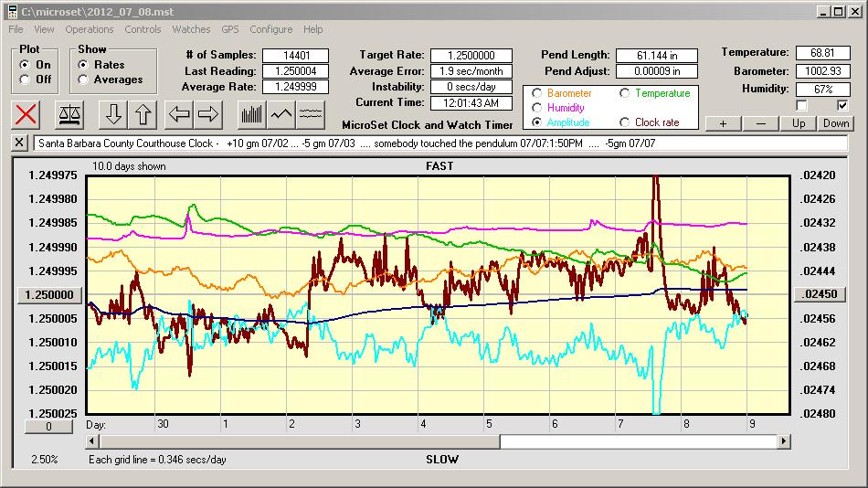Select the Averages show option
The width and height of the screenshot is (868, 488).
84,80
